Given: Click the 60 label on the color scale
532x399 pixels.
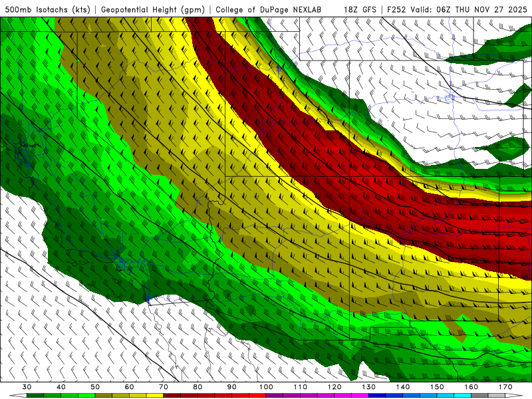Looking at the screenshot, I should pos(129,387).
